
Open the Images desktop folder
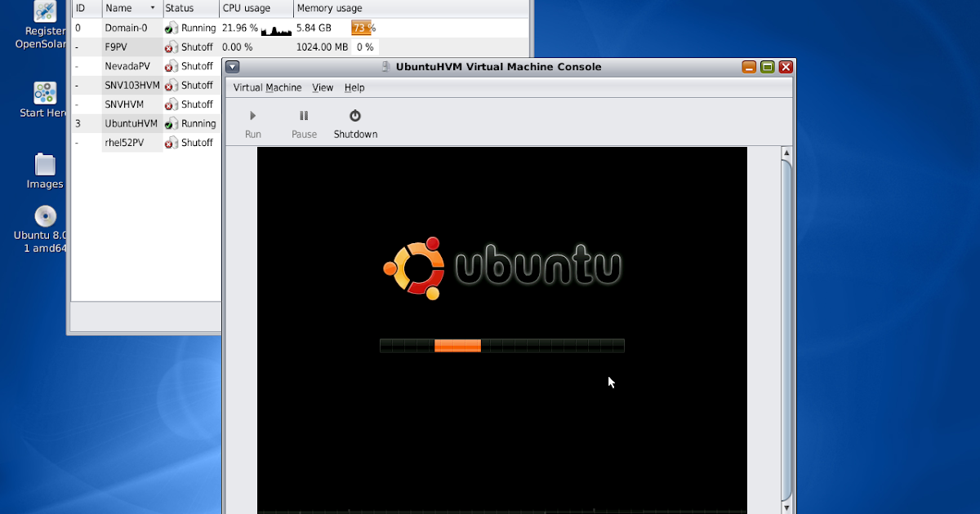(45, 171)
